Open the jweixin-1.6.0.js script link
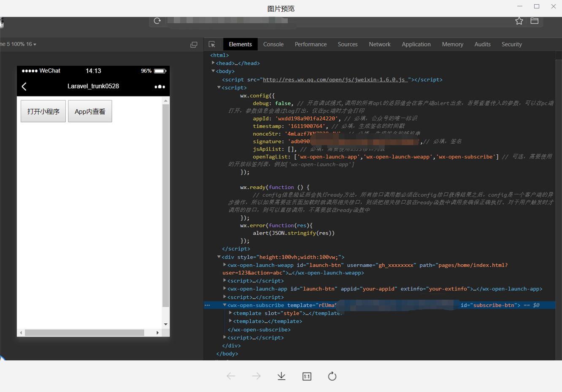Image resolution: width=562 pixels, height=392 pixels. pyautogui.click(x=335, y=80)
